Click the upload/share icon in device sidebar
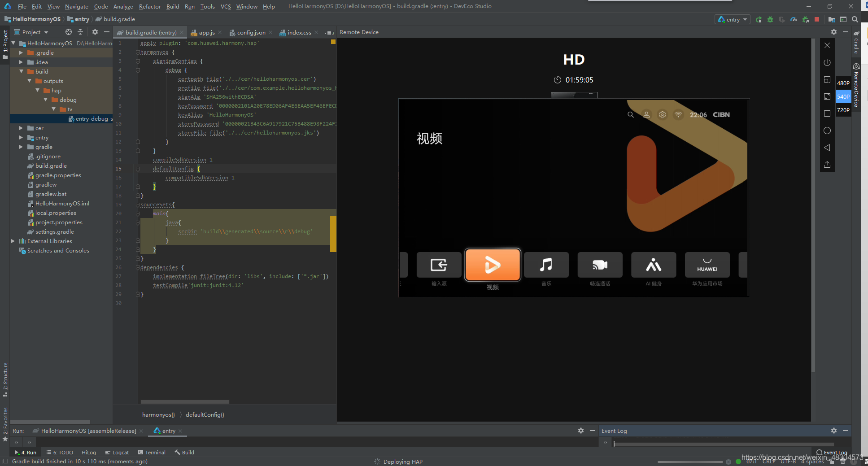 [827, 165]
